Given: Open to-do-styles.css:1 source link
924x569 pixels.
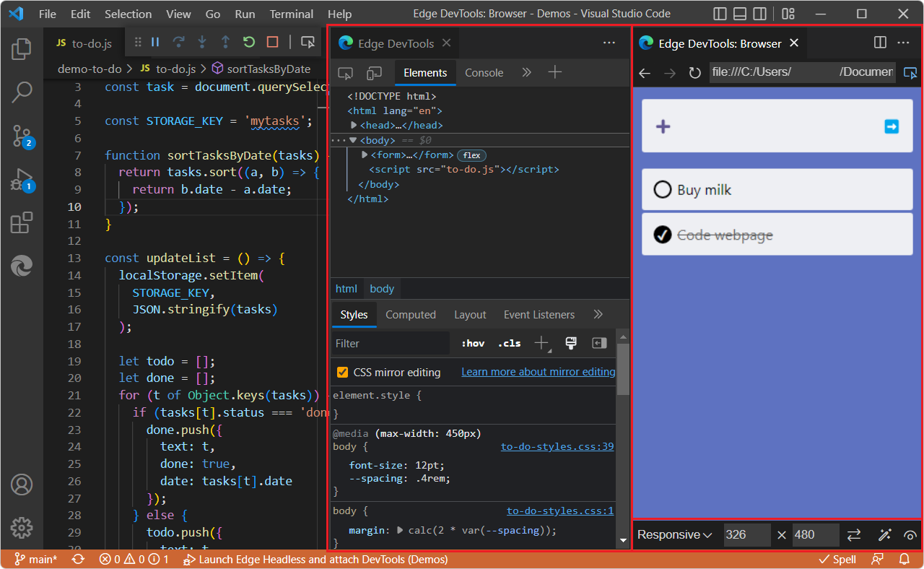Looking at the screenshot, I should (560, 511).
